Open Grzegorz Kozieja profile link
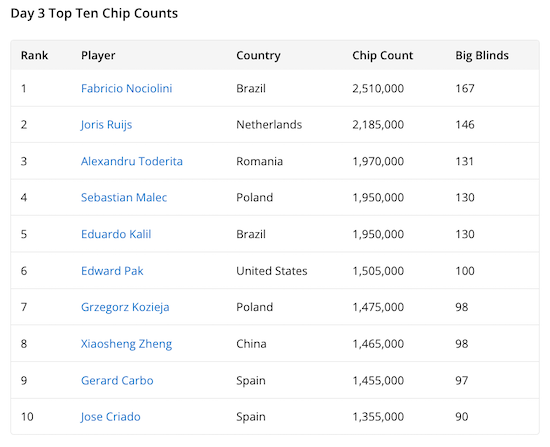Screen dimensions: 550x447 (x=125, y=307)
